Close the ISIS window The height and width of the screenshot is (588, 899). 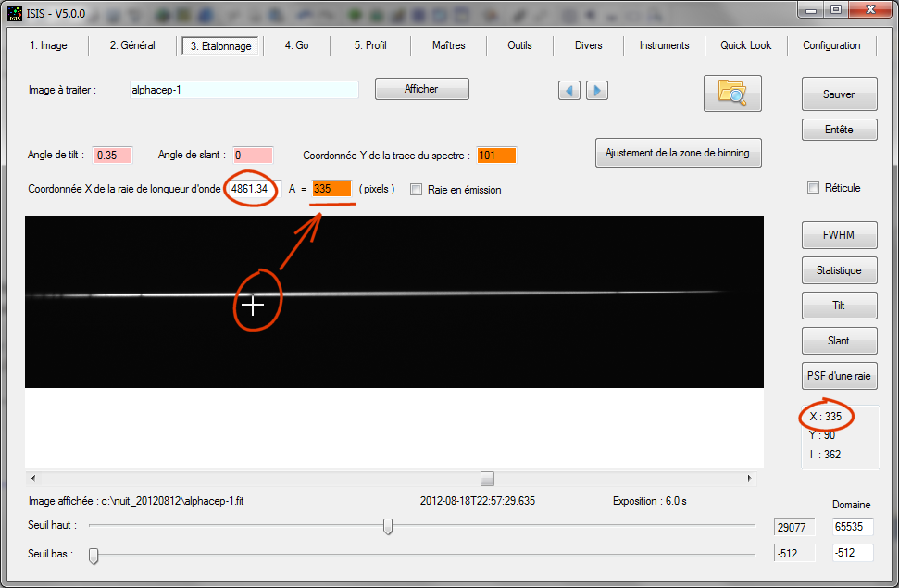click(x=869, y=10)
